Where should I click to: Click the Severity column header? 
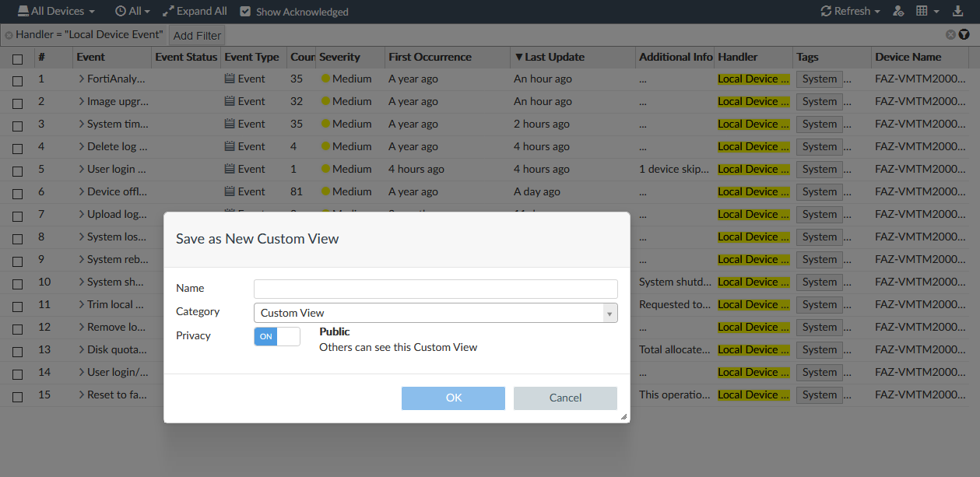(339, 57)
